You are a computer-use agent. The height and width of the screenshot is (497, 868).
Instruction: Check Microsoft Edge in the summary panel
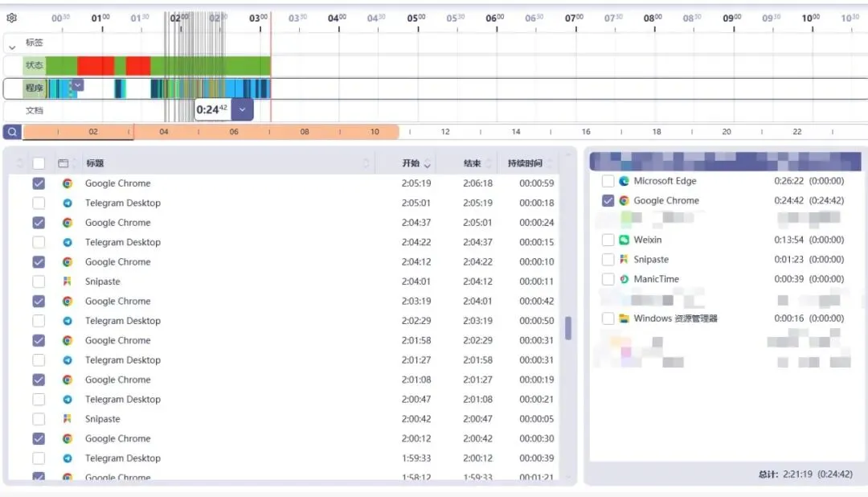[608, 181]
